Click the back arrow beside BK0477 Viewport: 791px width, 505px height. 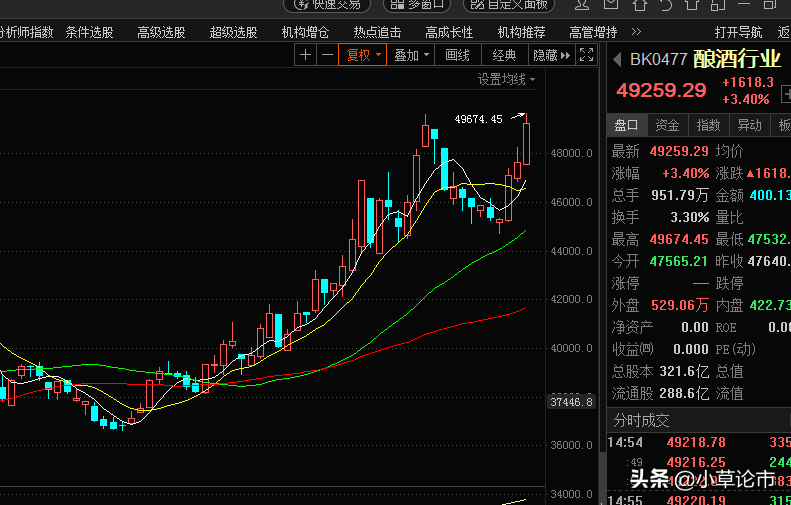coord(616,60)
